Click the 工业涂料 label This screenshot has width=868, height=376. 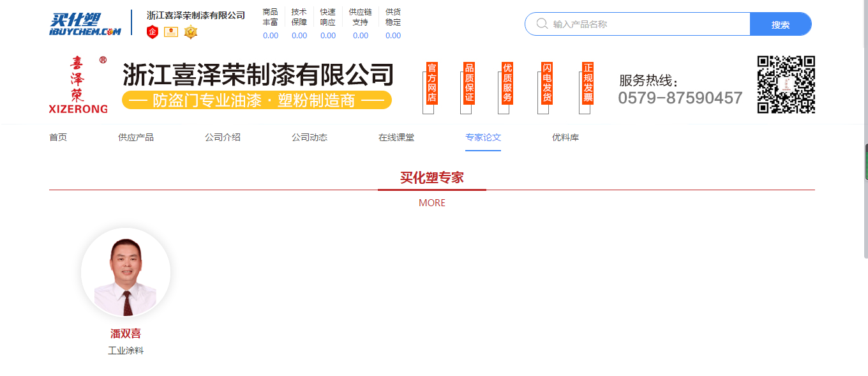tap(126, 350)
